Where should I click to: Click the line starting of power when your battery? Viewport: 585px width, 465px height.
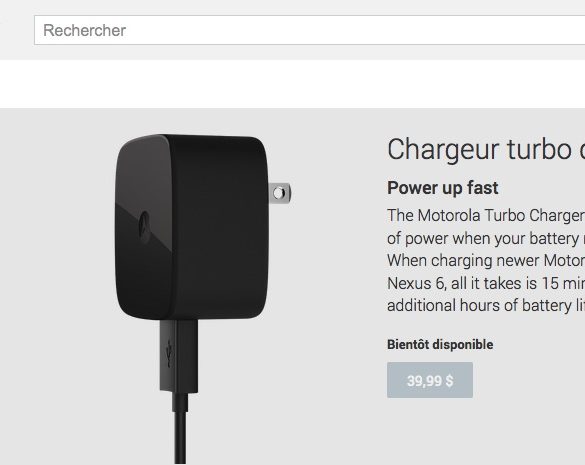tap(486, 238)
